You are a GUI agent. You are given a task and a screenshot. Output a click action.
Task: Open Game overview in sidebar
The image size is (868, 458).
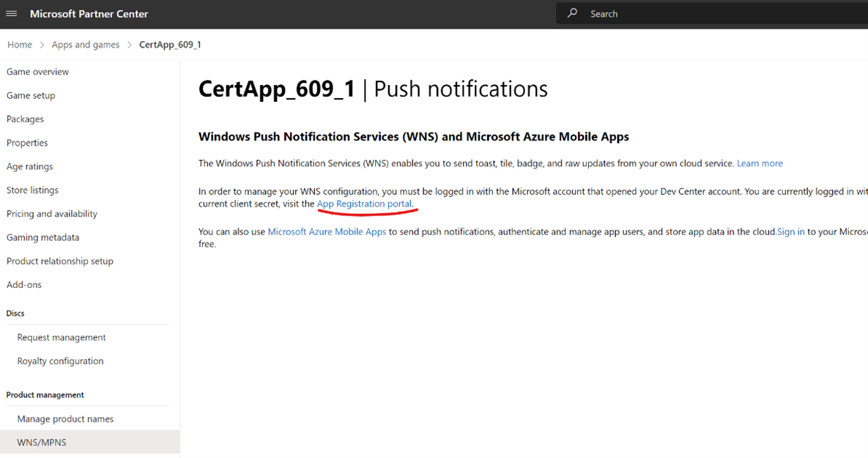(37, 72)
